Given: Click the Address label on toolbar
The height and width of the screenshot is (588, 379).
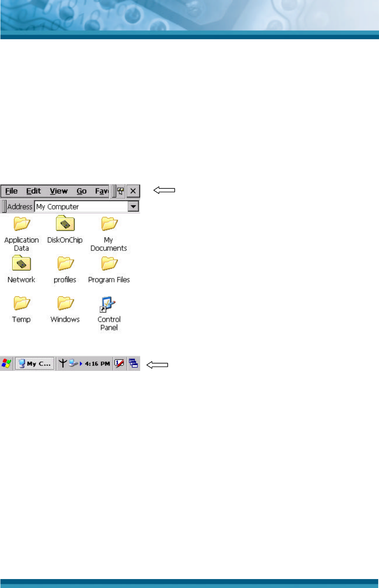Looking at the screenshot, I should click(20, 207).
